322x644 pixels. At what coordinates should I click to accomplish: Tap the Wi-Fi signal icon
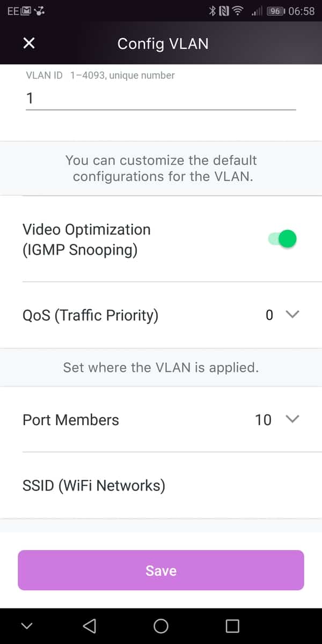pyautogui.click(x=238, y=11)
